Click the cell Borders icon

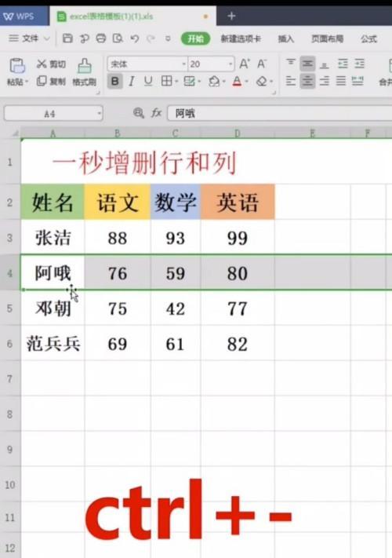tap(166, 82)
